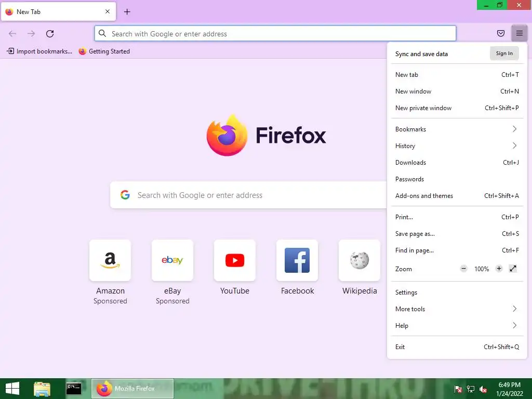The width and height of the screenshot is (532, 399).
Task: Click the top address bar field
Action: [275, 34]
